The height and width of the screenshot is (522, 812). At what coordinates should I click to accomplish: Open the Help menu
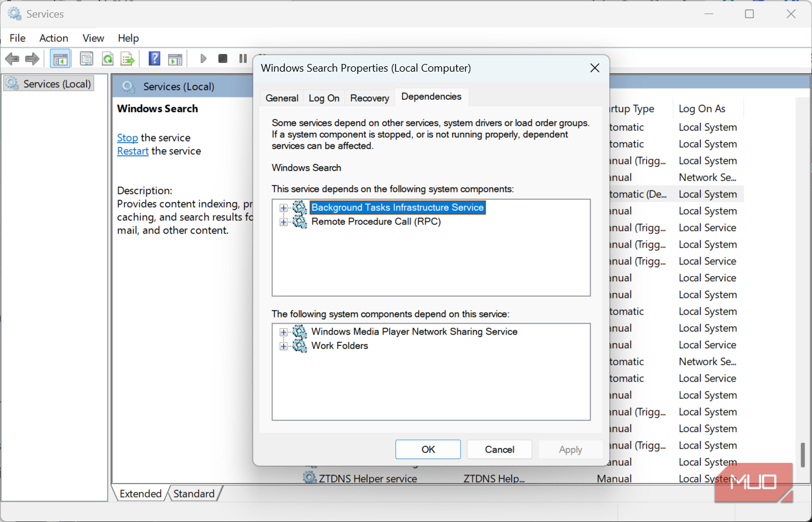coord(128,38)
